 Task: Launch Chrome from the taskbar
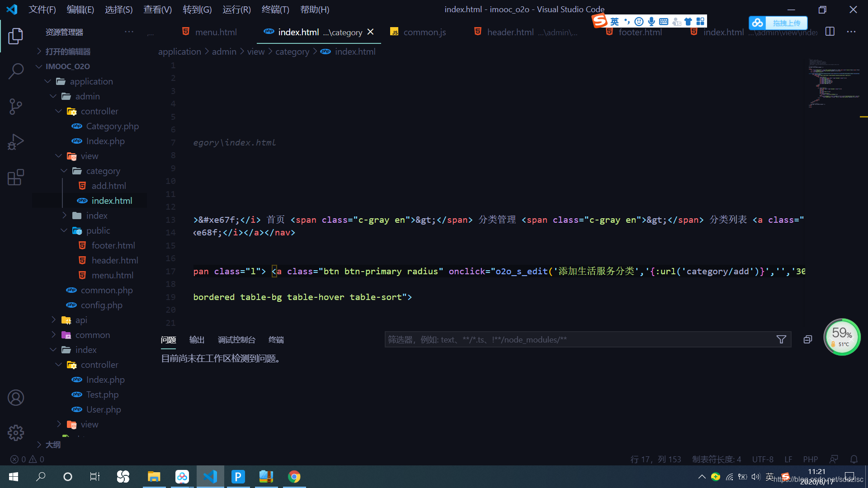pyautogui.click(x=294, y=477)
